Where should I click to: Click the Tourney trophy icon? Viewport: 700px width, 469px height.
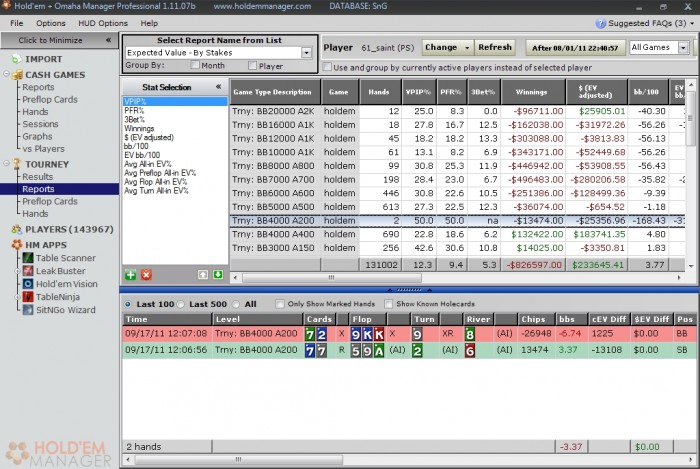click(17, 164)
